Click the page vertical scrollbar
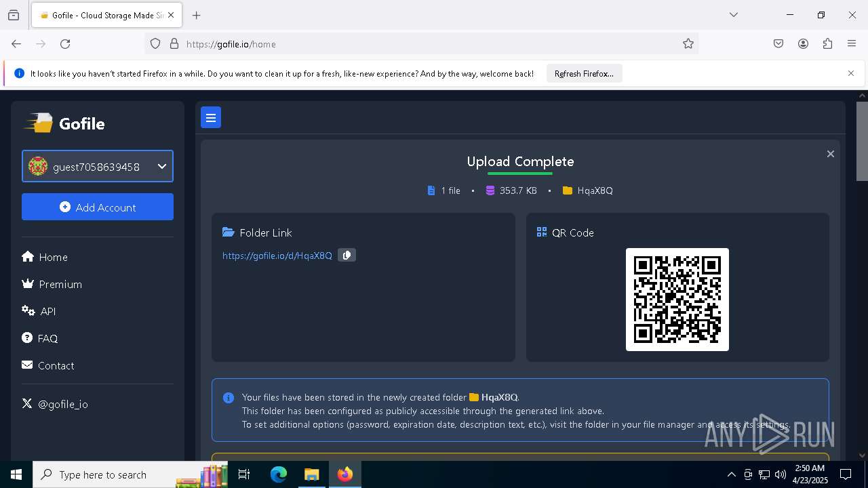The height and width of the screenshot is (488, 868). pyautogui.click(x=862, y=140)
